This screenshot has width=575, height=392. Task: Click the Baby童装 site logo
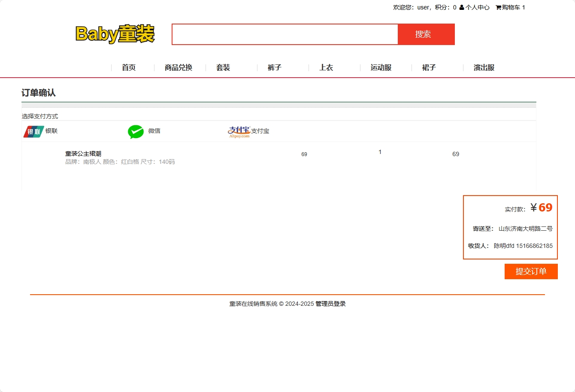115,34
